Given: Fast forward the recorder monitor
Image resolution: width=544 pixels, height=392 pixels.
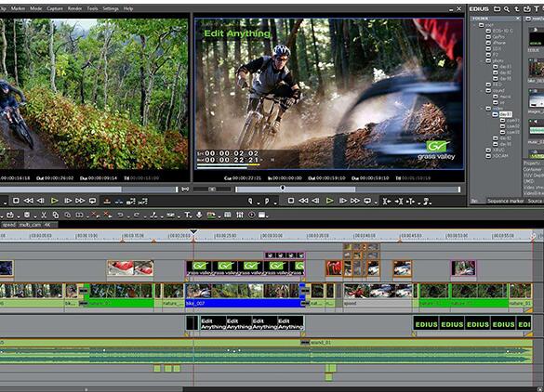Looking at the screenshot, I should (x=355, y=201).
